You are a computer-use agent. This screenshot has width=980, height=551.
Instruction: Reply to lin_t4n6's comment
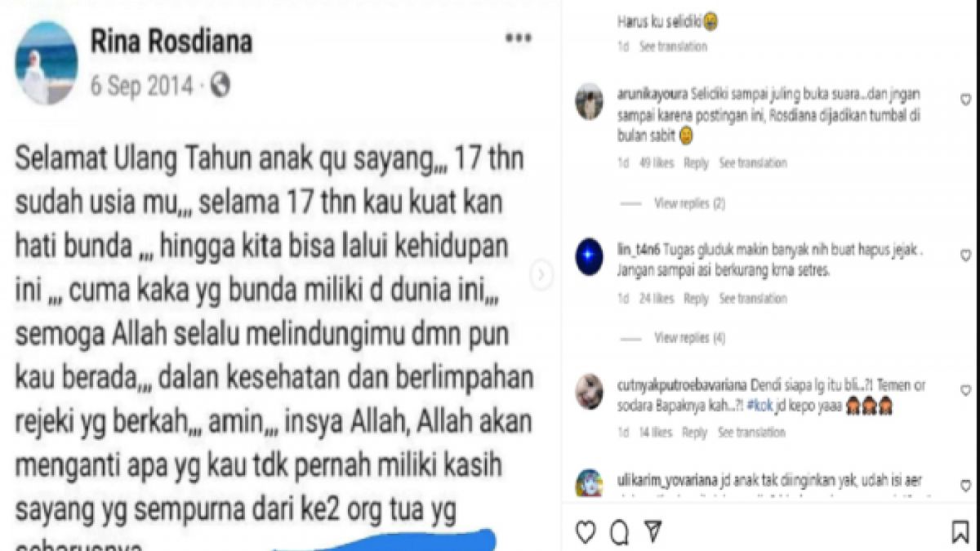[x=696, y=299]
